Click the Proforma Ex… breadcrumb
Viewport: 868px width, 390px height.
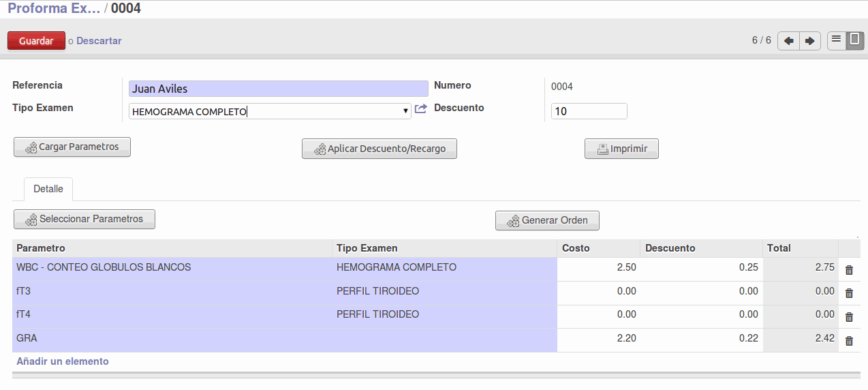pos(54,9)
